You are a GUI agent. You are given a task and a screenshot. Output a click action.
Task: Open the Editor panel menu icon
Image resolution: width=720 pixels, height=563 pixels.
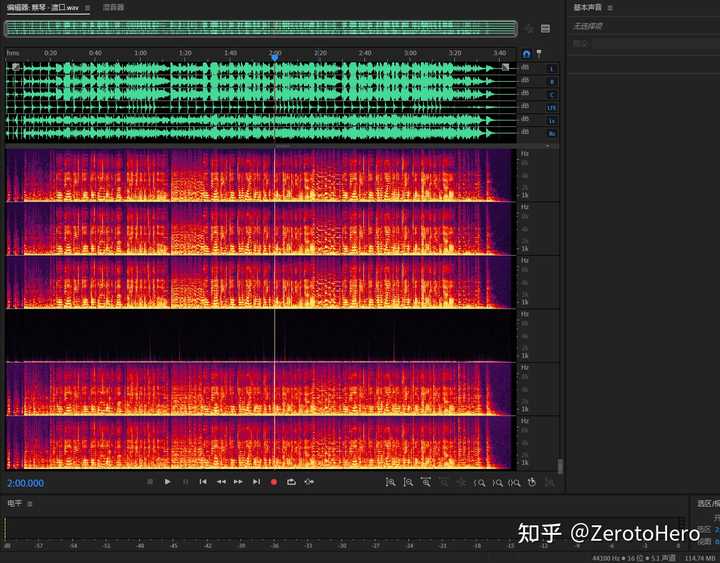point(87,8)
